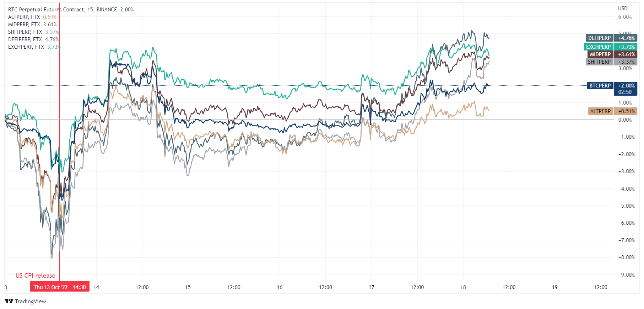This screenshot has width=644, height=309.
Task: Click the US CPI release annotation text
Action: pos(36,276)
